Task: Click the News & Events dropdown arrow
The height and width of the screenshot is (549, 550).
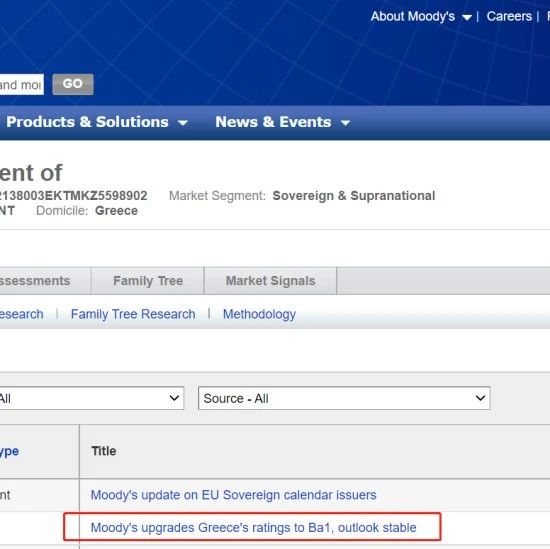Action: pyautogui.click(x=345, y=123)
